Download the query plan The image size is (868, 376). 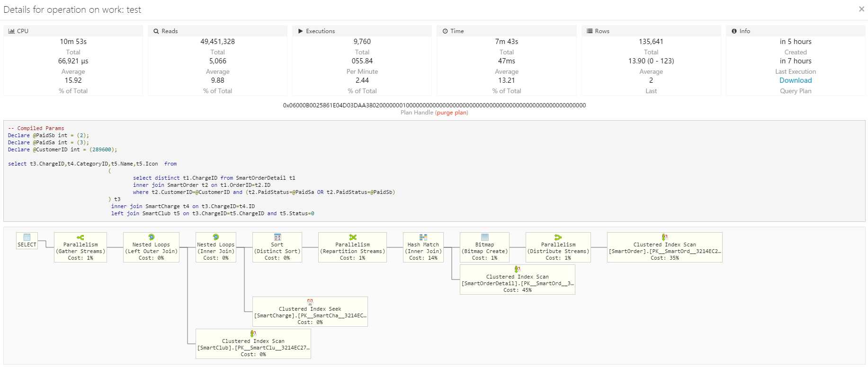[x=796, y=80]
